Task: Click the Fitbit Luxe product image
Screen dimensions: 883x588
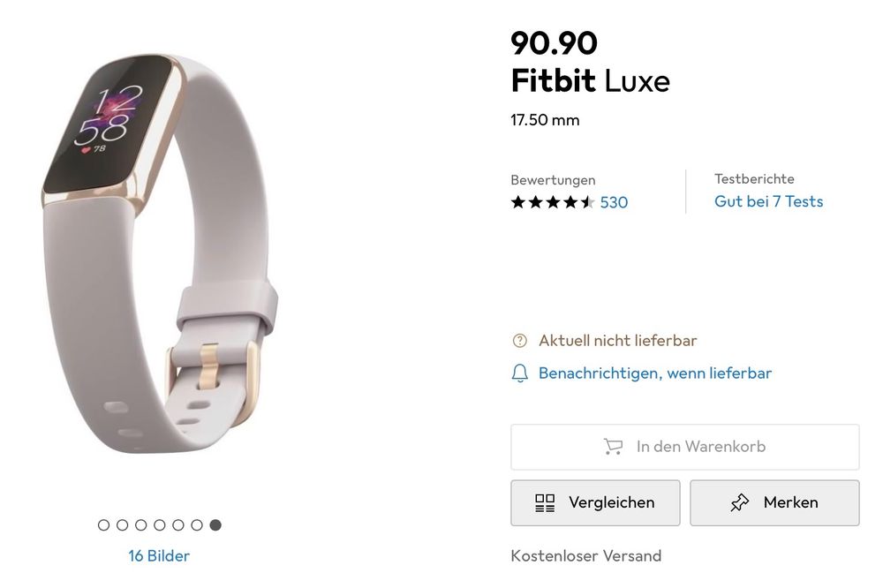Action: click(x=160, y=253)
